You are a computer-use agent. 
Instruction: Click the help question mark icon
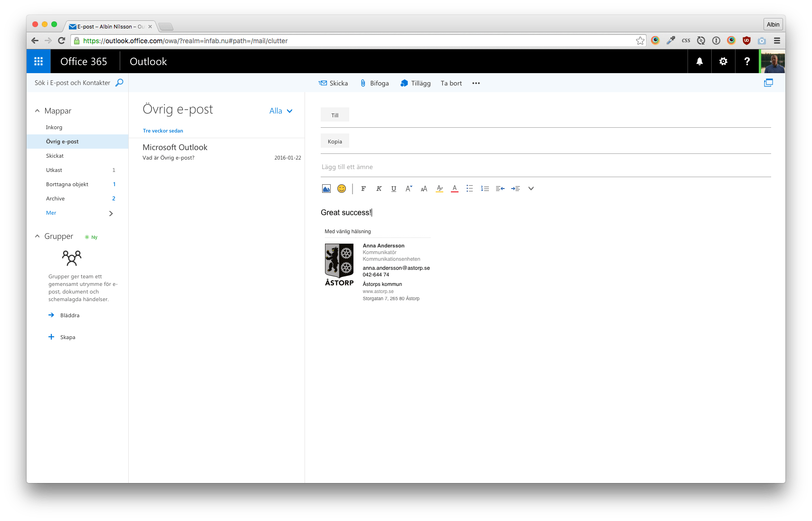[747, 61]
